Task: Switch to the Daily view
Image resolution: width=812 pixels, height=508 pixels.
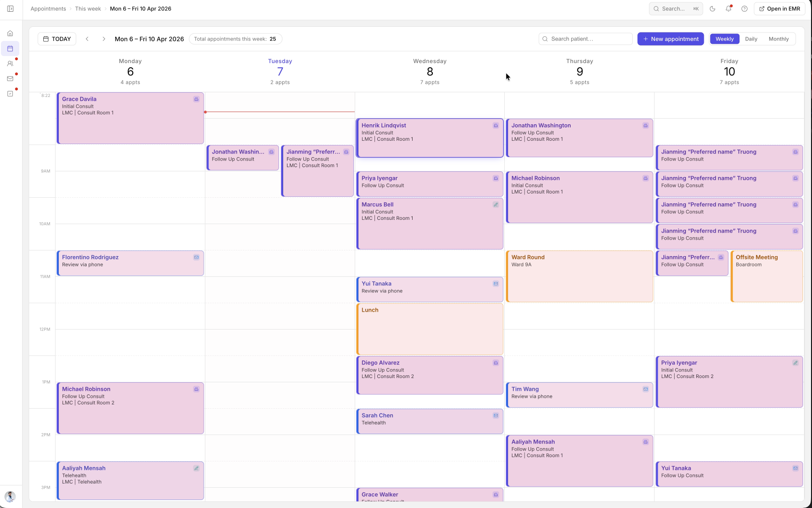Action: click(751, 39)
